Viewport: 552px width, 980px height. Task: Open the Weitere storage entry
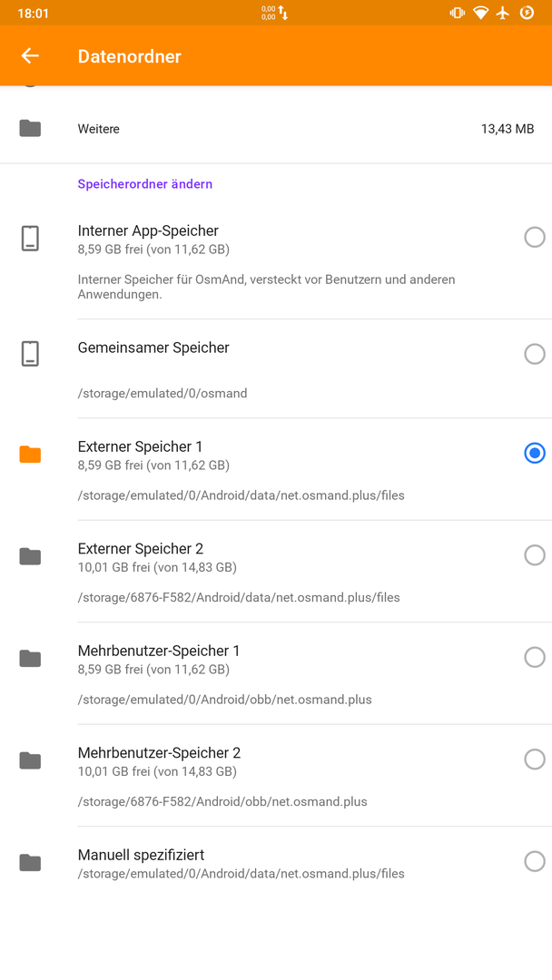(276, 129)
